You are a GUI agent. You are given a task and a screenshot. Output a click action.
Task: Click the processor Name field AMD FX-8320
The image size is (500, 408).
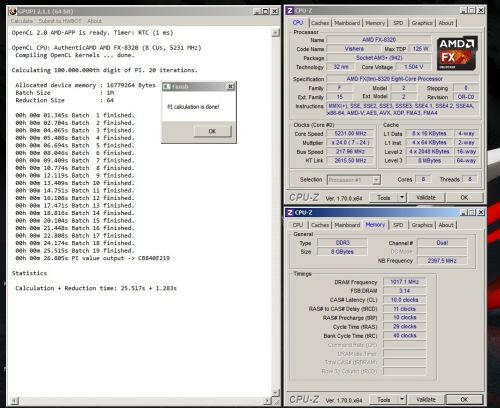click(x=379, y=40)
